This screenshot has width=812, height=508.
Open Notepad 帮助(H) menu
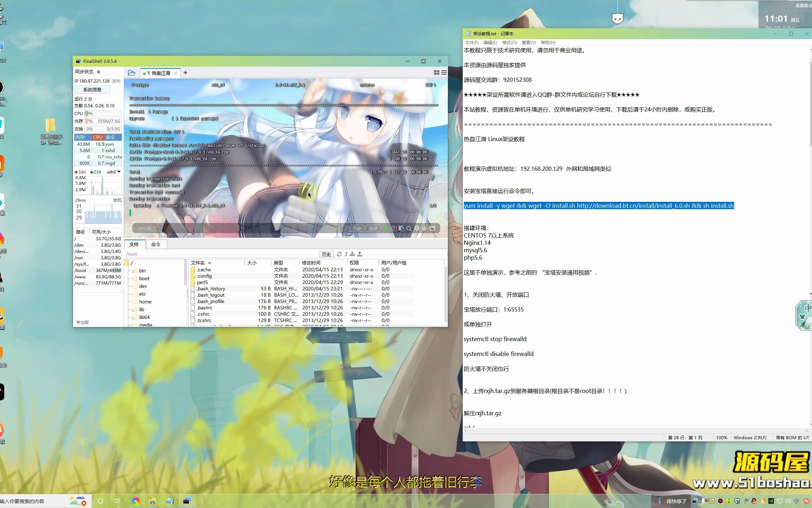548,42
